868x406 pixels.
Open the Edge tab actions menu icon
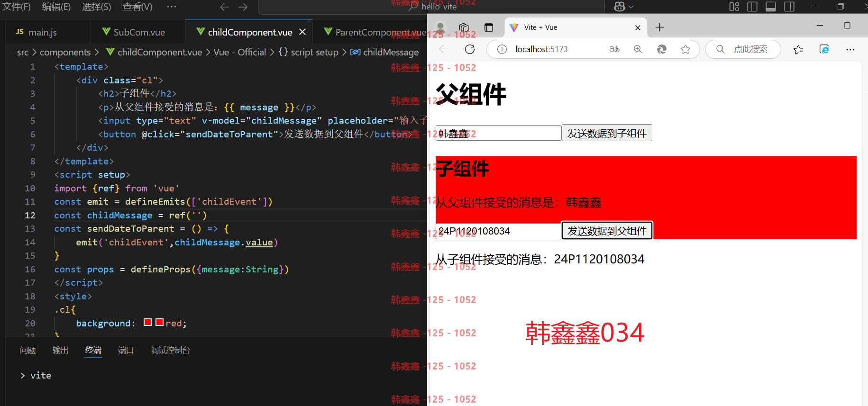[x=489, y=27]
